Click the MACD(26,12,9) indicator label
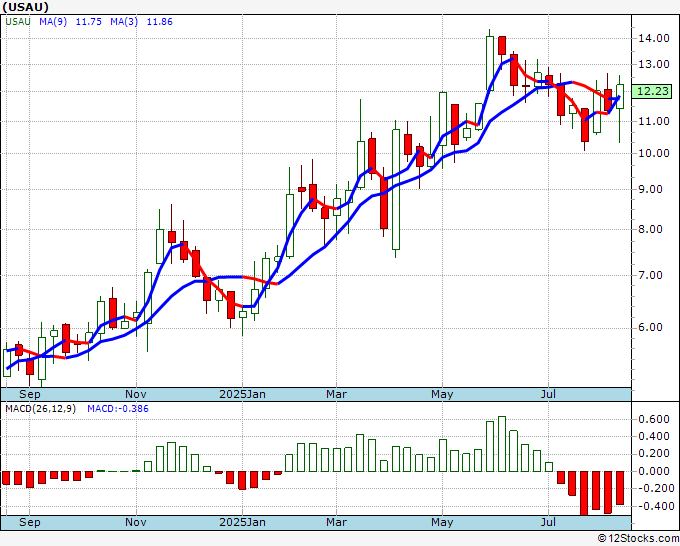Image resolution: width=680 pixels, height=546 pixels. pyautogui.click(x=40, y=409)
